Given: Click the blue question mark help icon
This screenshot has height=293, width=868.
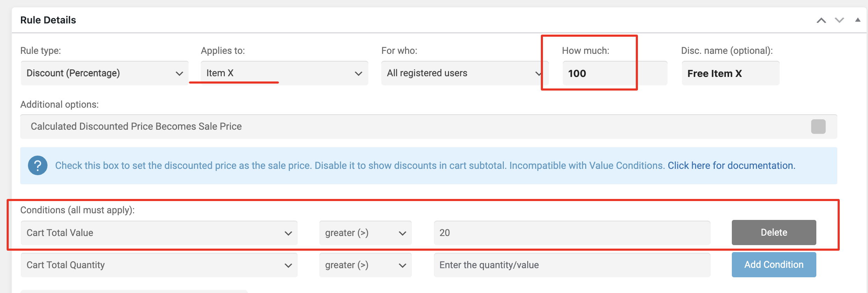Looking at the screenshot, I should point(38,165).
